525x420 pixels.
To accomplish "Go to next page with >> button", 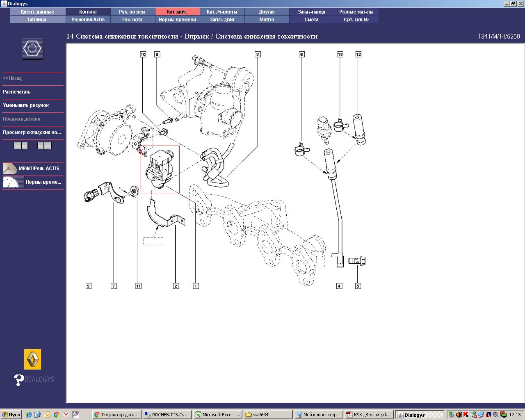I will [x=40, y=146].
